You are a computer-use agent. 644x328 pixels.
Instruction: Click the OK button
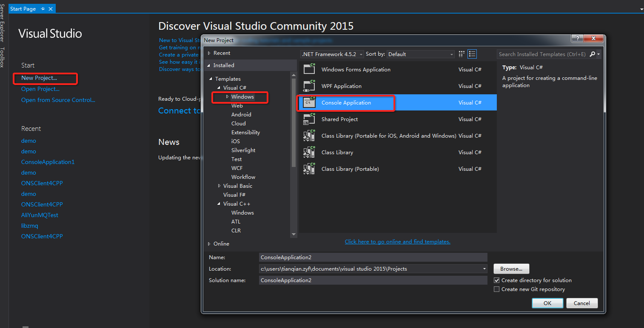click(x=547, y=303)
